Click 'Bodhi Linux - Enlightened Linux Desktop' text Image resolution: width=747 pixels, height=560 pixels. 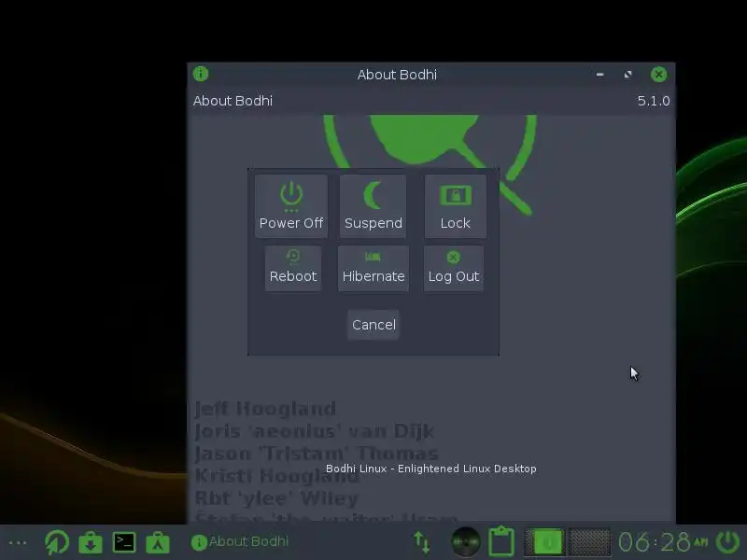[x=431, y=469]
